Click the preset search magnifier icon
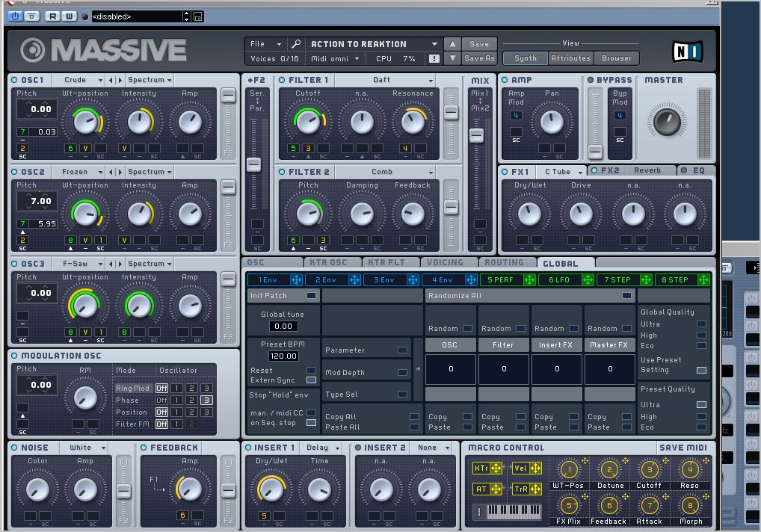Image resolution: width=761 pixels, height=532 pixels. 296,44
